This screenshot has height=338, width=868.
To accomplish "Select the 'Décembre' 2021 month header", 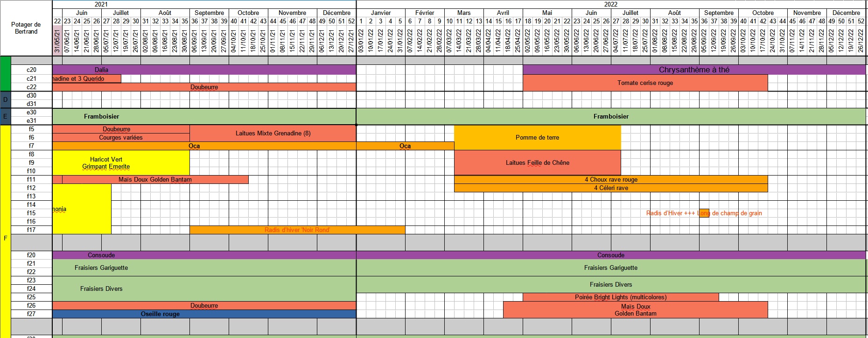I will point(336,13).
